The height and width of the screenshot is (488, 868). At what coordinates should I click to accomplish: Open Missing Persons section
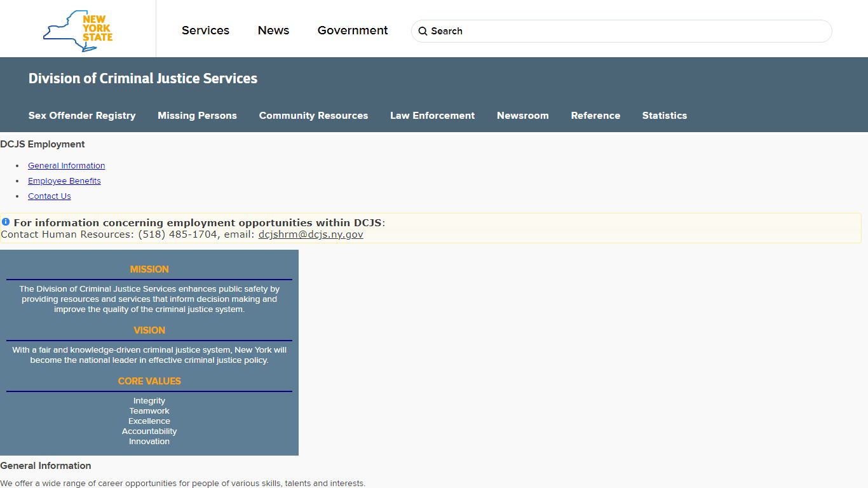[x=197, y=116]
